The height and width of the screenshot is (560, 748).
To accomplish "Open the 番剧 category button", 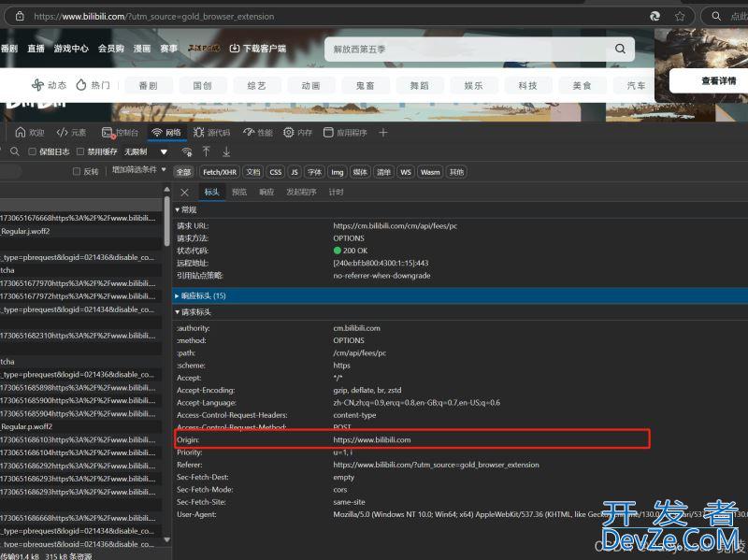I will [x=148, y=85].
